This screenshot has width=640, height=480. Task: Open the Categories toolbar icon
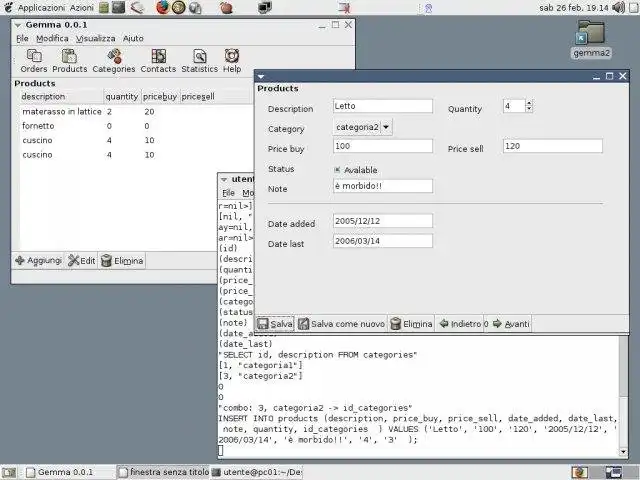(x=114, y=61)
